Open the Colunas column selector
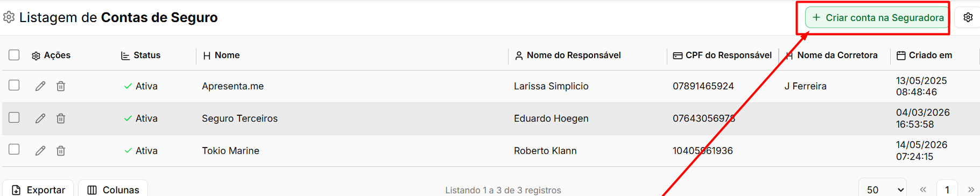Image resolution: width=980 pixels, height=196 pixels. (x=113, y=189)
